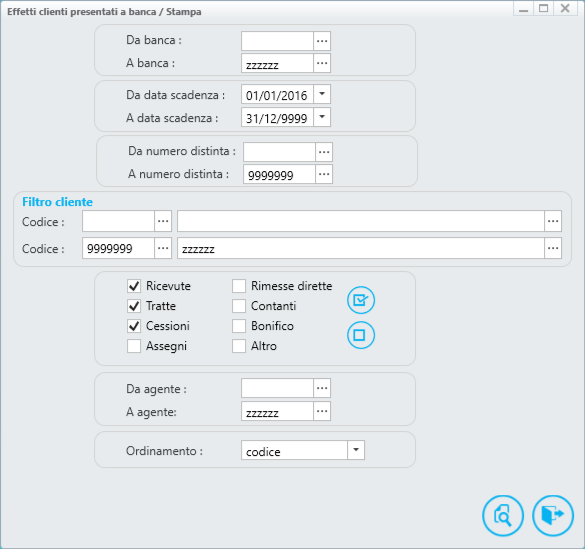Click the exit door icon
585x549 pixels.
coord(553,515)
